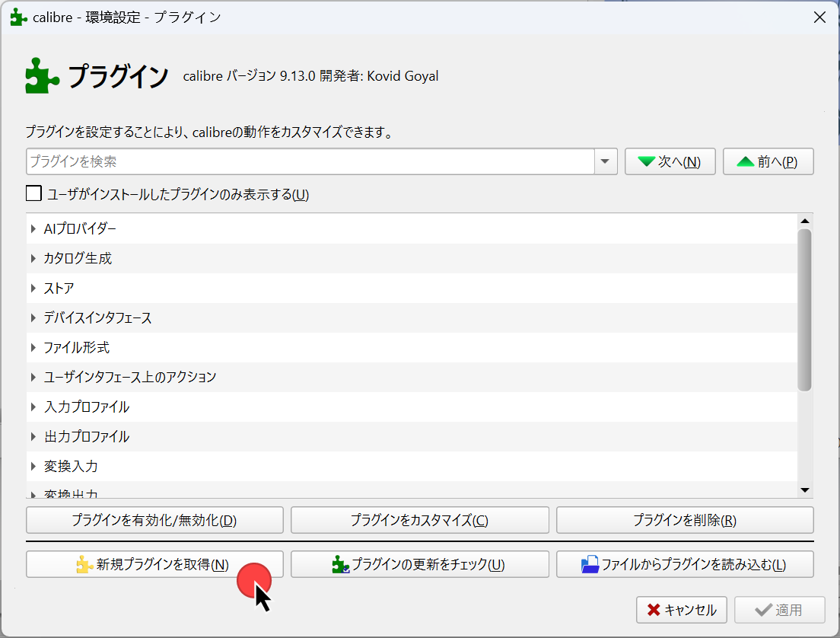Expand the ファイル形式 category
The image size is (840, 638).
(x=33, y=347)
